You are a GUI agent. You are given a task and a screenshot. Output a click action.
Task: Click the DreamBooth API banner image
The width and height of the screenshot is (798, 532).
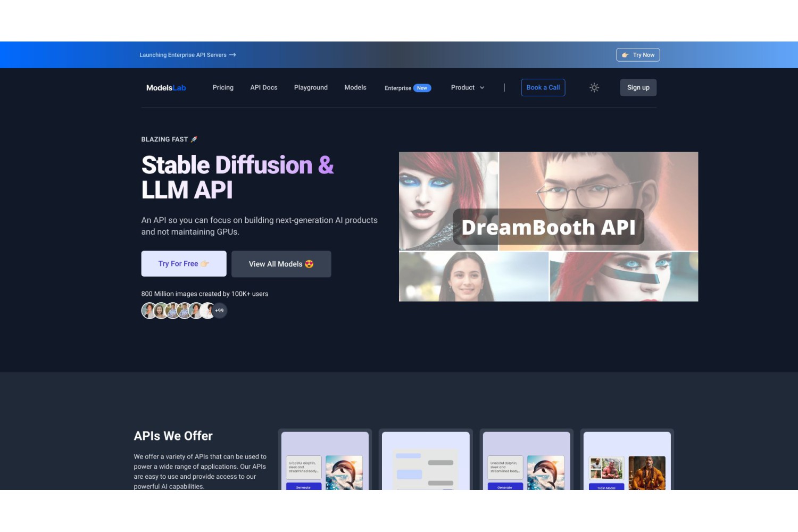click(x=548, y=227)
